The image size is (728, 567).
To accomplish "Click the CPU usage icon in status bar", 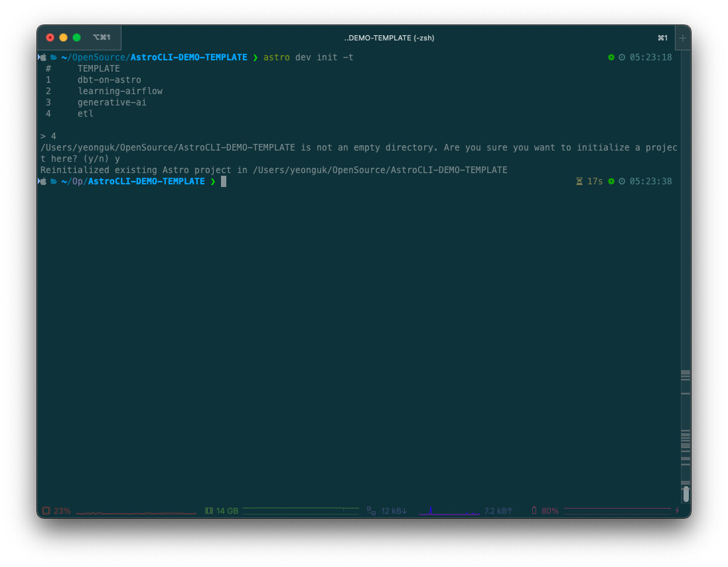I will click(46, 511).
